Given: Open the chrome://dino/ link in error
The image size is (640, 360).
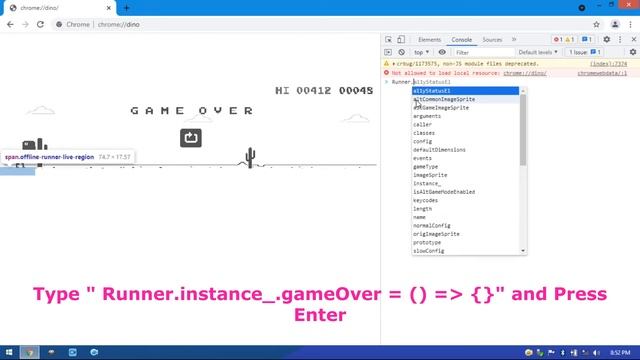Looking at the screenshot, I should (x=524, y=73).
